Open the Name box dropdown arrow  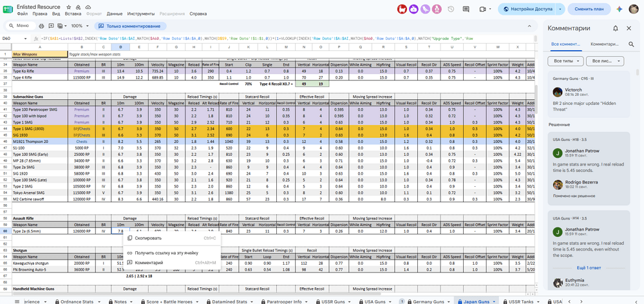pos(26,38)
